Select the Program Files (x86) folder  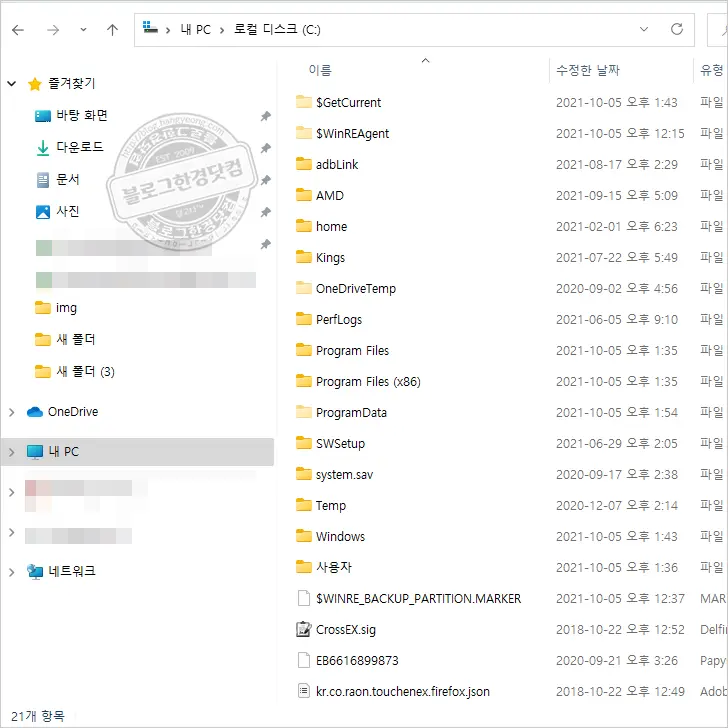click(358, 382)
